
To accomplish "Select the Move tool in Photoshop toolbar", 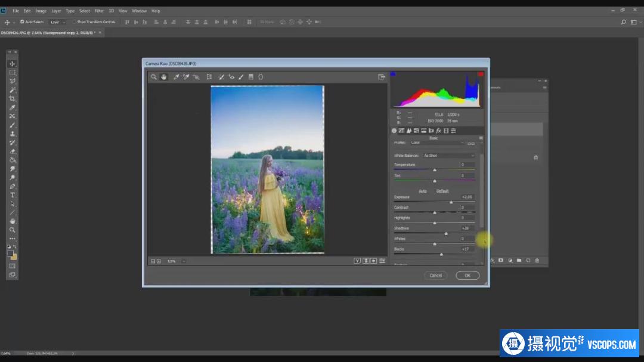I will click(13, 64).
